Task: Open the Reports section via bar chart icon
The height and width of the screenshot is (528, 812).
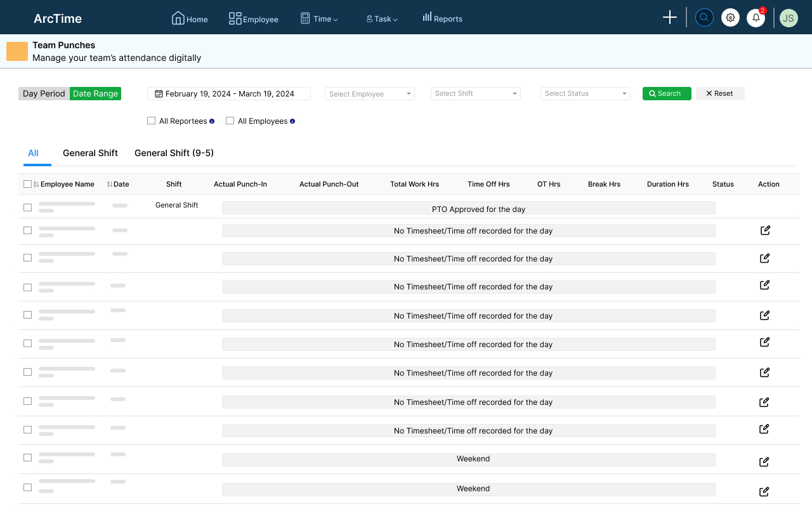Action: (x=428, y=18)
